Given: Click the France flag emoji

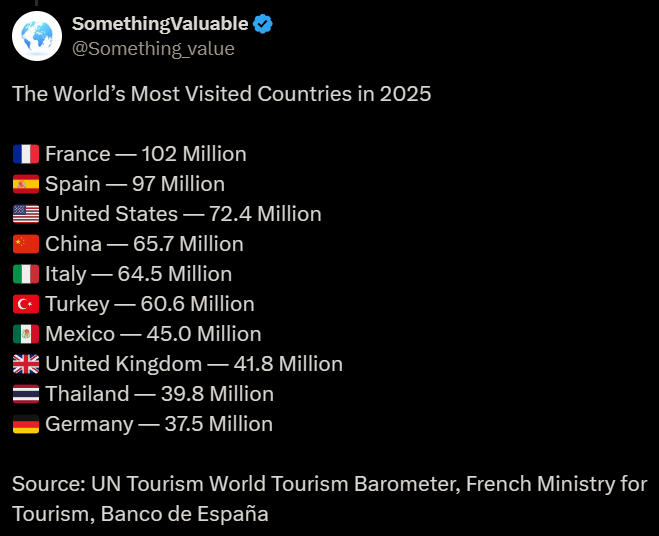Looking at the screenshot, I should (x=26, y=154).
